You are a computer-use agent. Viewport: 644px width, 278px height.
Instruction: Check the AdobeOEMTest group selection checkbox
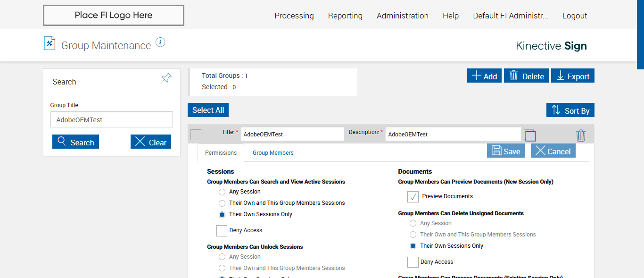point(196,135)
